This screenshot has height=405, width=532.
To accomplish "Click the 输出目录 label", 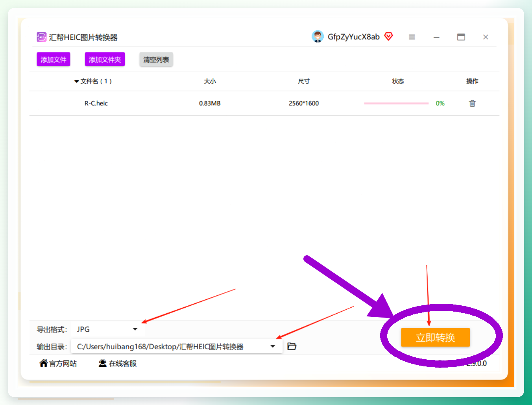I will click(52, 347).
